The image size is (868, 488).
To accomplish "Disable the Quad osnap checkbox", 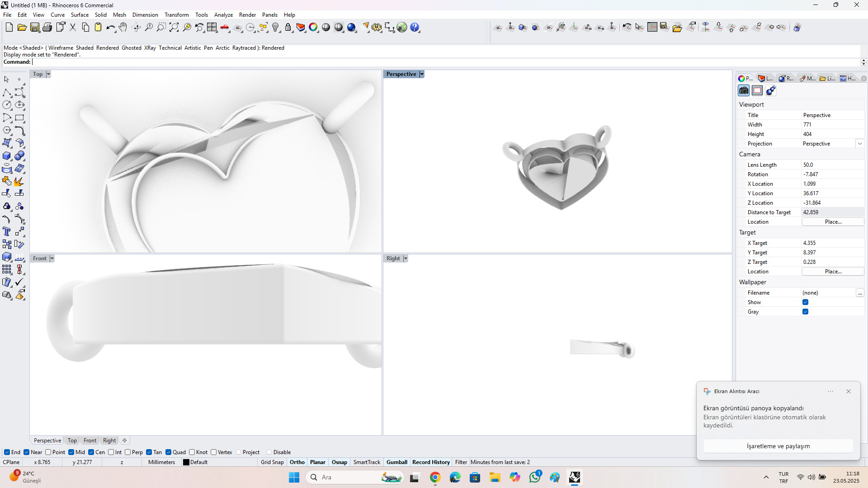I will (x=169, y=452).
